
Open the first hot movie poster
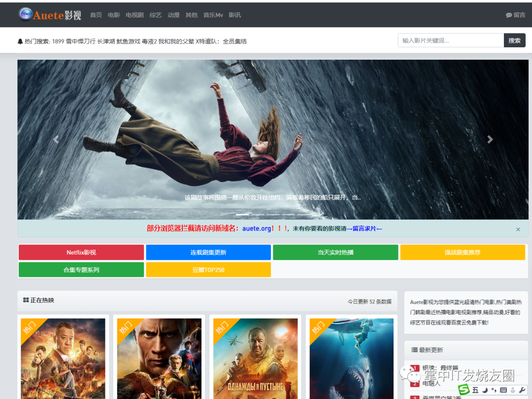[x=63, y=359]
